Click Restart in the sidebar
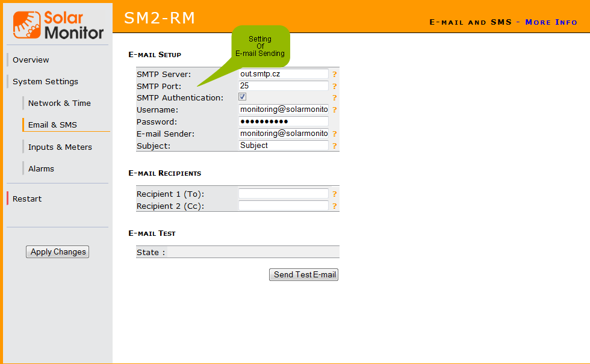The image size is (590, 364). (x=27, y=199)
